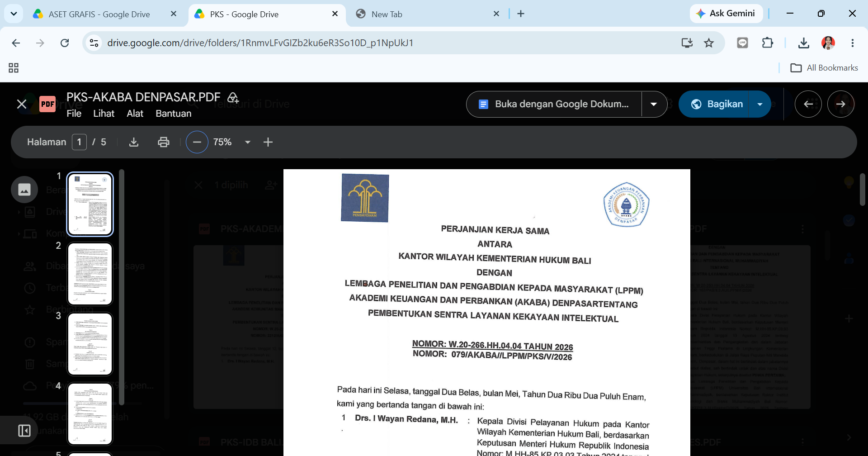Image resolution: width=868 pixels, height=456 pixels.
Task: Bookmark this page with star icon
Action: [709, 43]
